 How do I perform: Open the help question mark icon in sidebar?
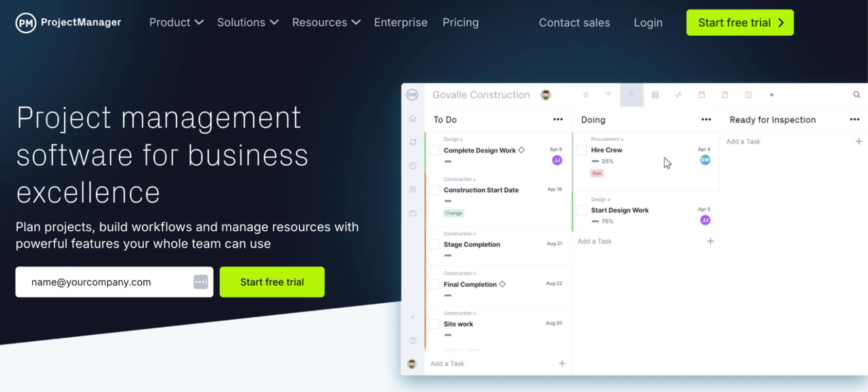413,341
